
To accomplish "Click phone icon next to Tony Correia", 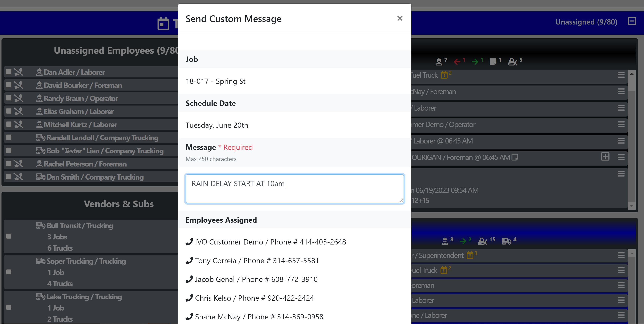I will tap(189, 260).
